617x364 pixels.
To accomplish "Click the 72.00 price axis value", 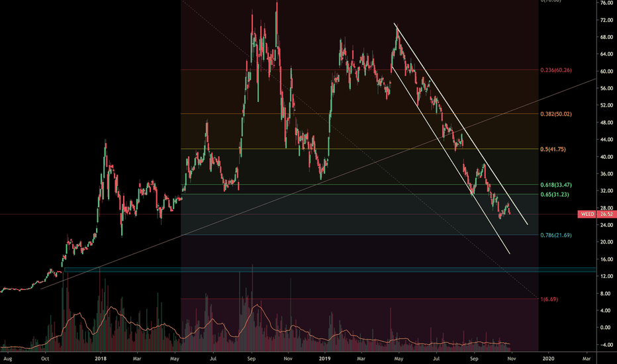I will (x=606, y=20).
